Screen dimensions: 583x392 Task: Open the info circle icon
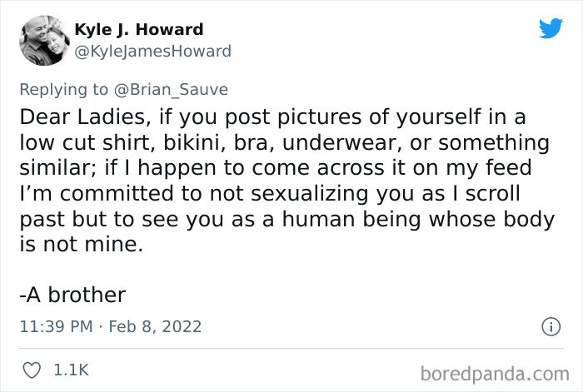pos(551,326)
